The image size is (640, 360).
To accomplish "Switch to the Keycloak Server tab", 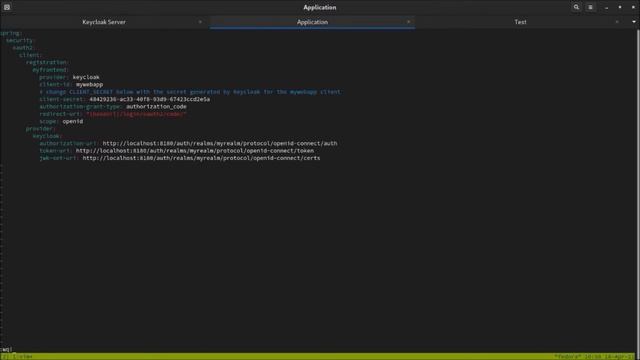I will (x=104, y=22).
